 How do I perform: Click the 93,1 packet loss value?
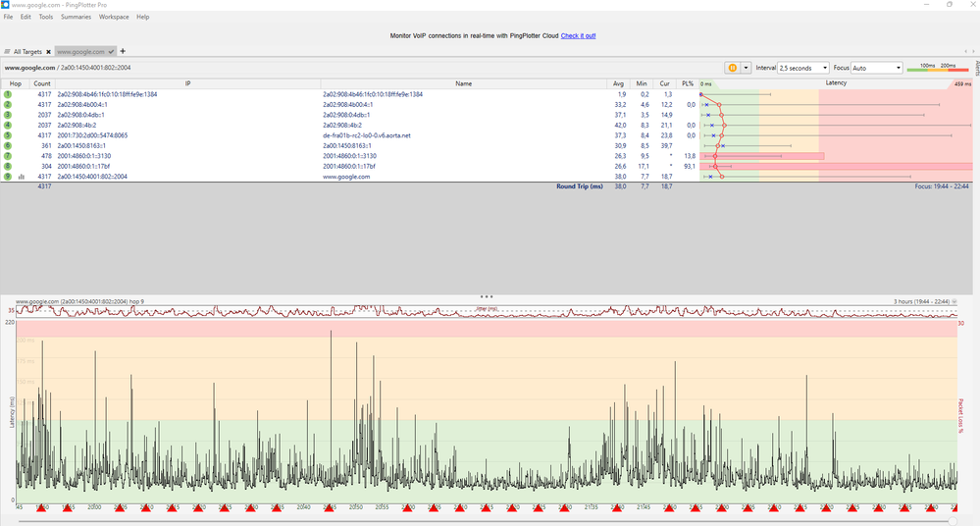(x=690, y=167)
